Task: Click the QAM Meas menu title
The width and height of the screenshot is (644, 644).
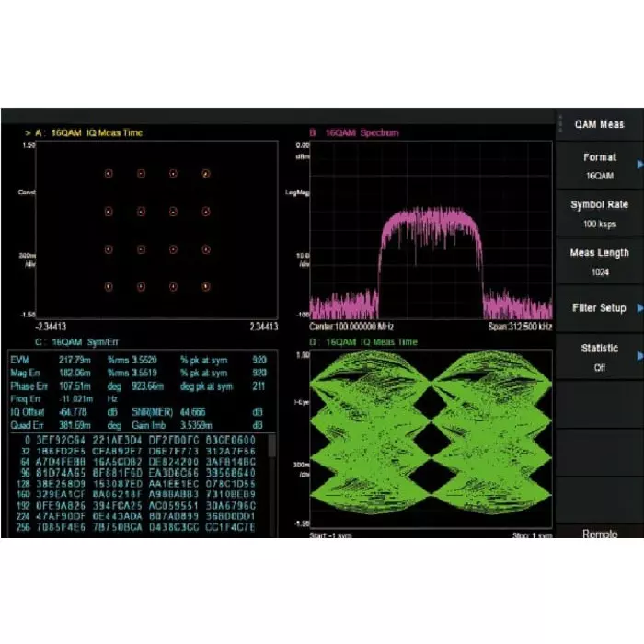Action: [x=599, y=124]
